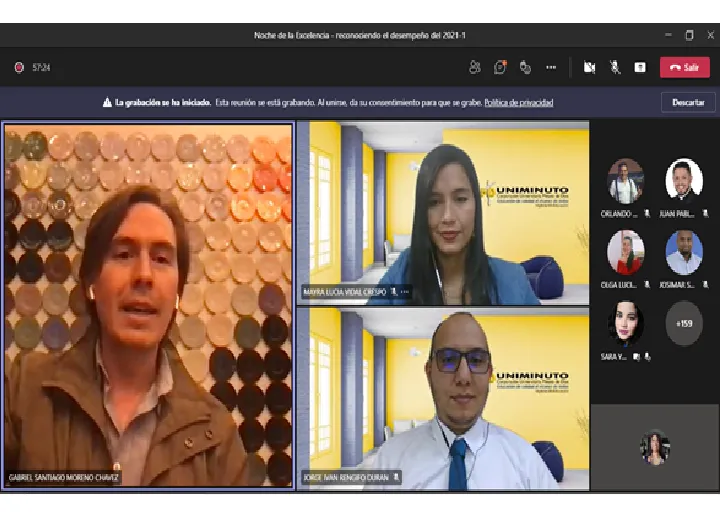The width and height of the screenshot is (720, 528).
Task: Click muted mic icon next to Olga Lucia
Action: (647, 285)
